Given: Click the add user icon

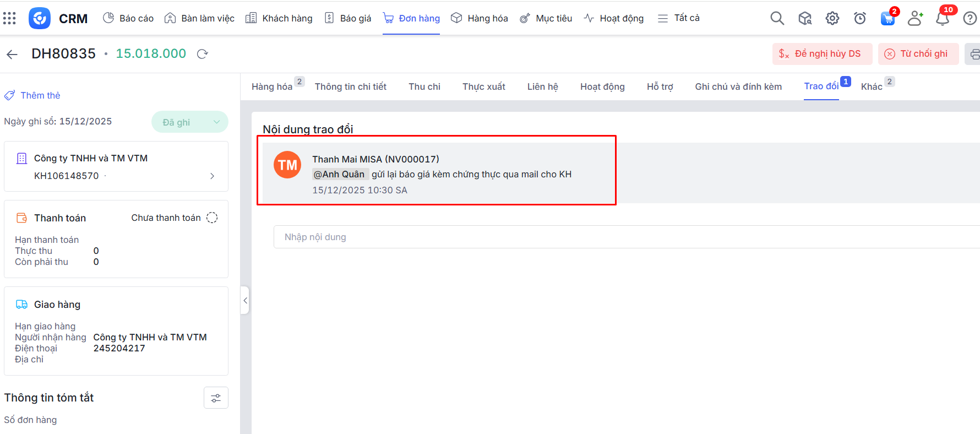Looking at the screenshot, I should click(914, 18).
